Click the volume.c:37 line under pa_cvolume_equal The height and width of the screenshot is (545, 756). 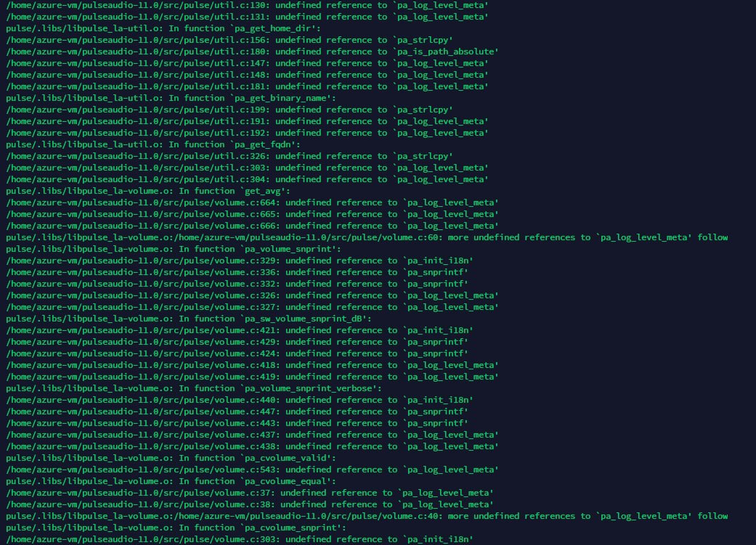250,493
